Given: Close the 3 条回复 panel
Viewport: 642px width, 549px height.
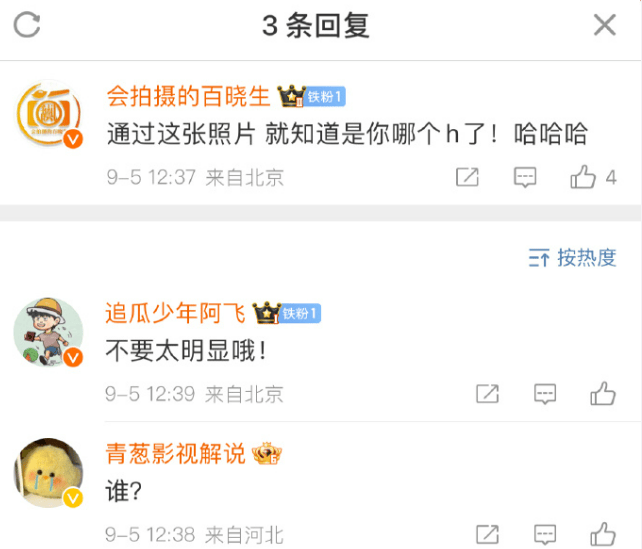Looking at the screenshot, I should pyautogui.click(x=605, y=25).
